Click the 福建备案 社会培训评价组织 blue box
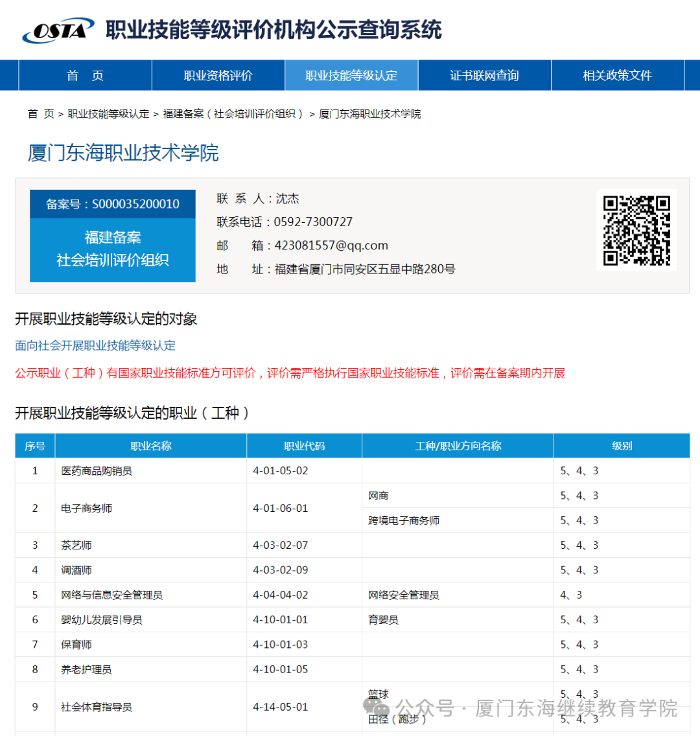This screenshot has width=700, height=736. click(x=113, y=249)
